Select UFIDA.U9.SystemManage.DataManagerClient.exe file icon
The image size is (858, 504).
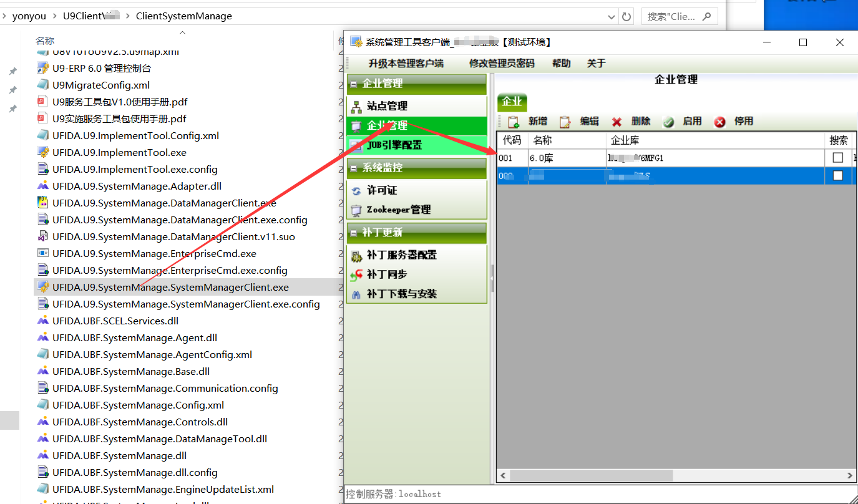[43, 203]
